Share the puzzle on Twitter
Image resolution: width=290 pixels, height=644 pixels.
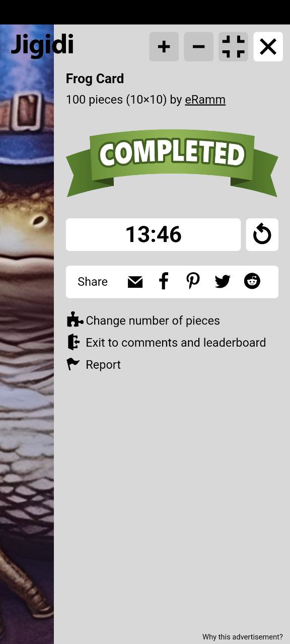pos(222,282)
